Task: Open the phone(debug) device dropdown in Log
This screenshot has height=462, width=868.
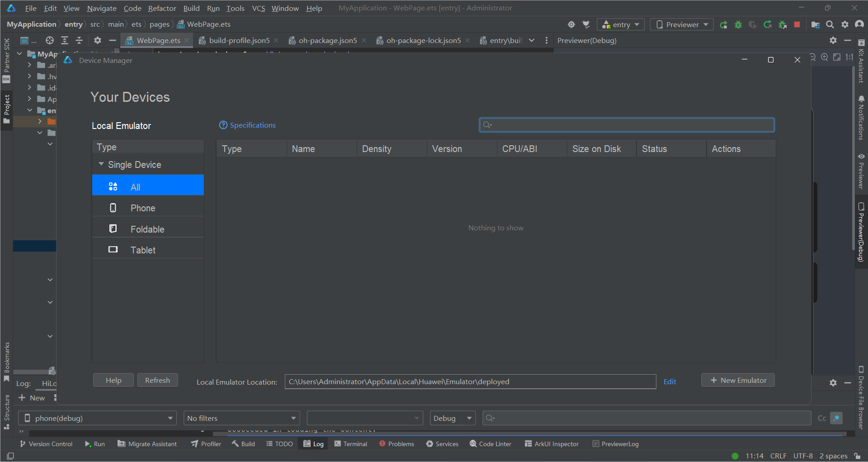Action: [x=97, y=418]
